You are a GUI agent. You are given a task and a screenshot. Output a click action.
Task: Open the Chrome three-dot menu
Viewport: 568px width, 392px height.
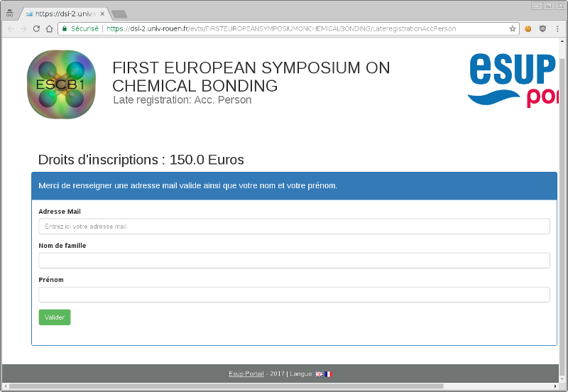pos(558,29)
